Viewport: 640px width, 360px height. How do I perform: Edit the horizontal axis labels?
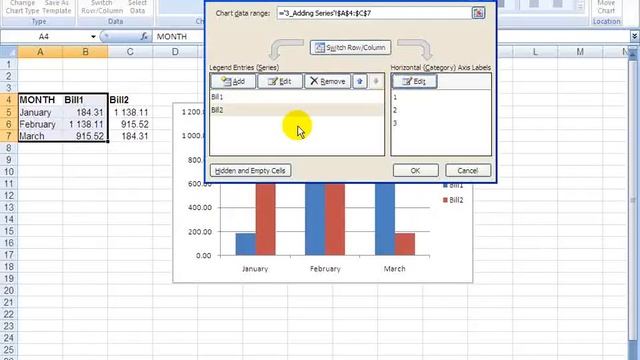click(414, 81)
